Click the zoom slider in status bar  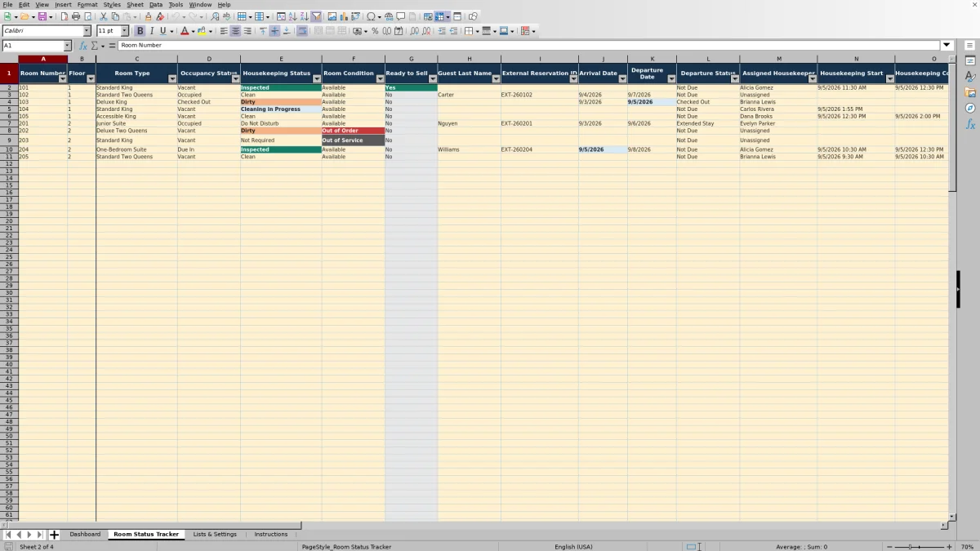click(919, 546)
